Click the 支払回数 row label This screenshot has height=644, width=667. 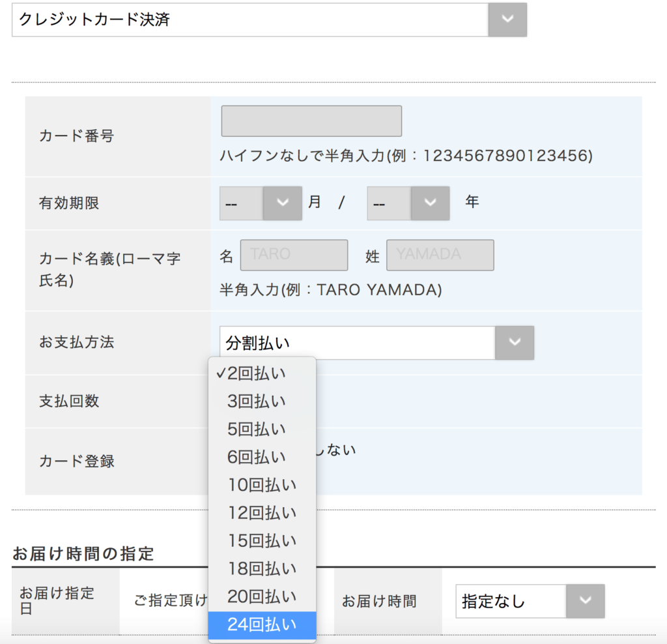tap(69, 401)
